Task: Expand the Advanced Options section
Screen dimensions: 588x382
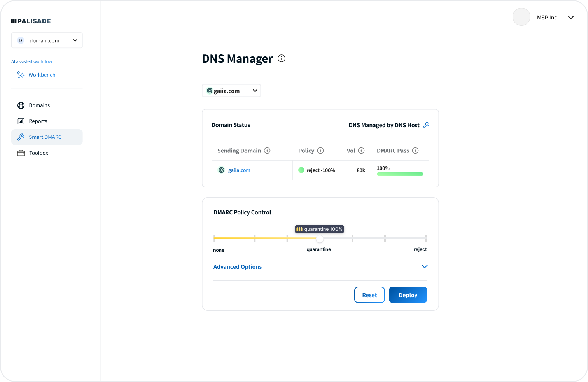Action: point(424,266)
